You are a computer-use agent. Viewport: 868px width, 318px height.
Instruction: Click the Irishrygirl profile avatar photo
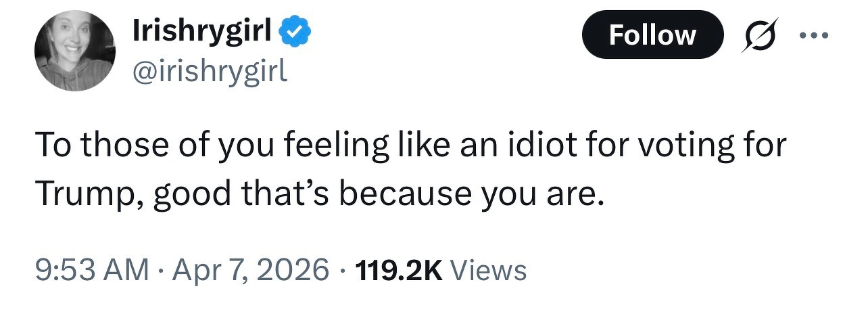(x=75, y=52)
